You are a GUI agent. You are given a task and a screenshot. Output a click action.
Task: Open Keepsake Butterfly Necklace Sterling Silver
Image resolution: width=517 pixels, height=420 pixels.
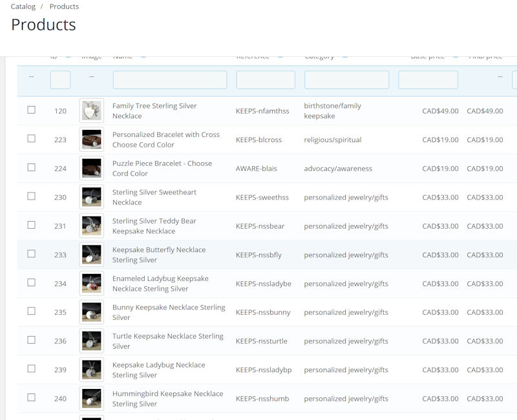click(159, 255)
